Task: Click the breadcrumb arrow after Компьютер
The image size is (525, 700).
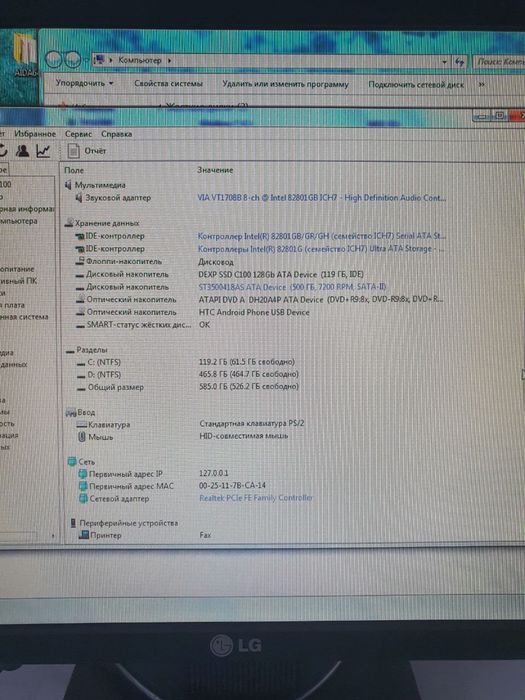Action: coord(169,60)
